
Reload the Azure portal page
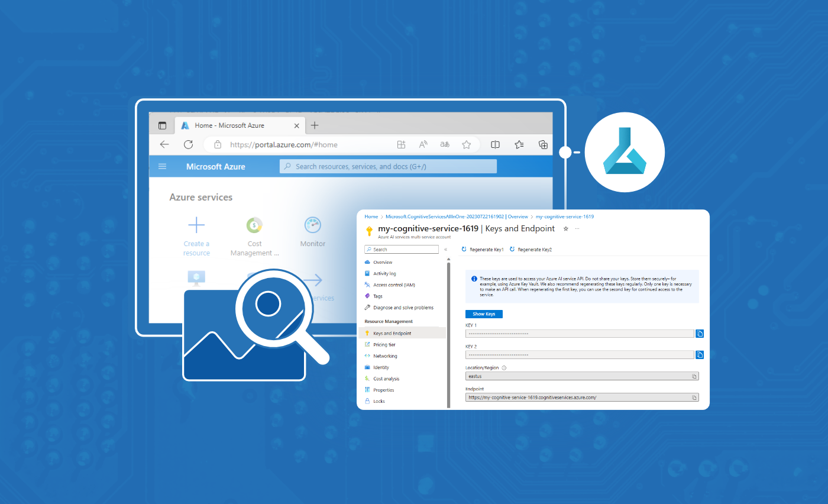pyautogui.click(x=188, y=144)
